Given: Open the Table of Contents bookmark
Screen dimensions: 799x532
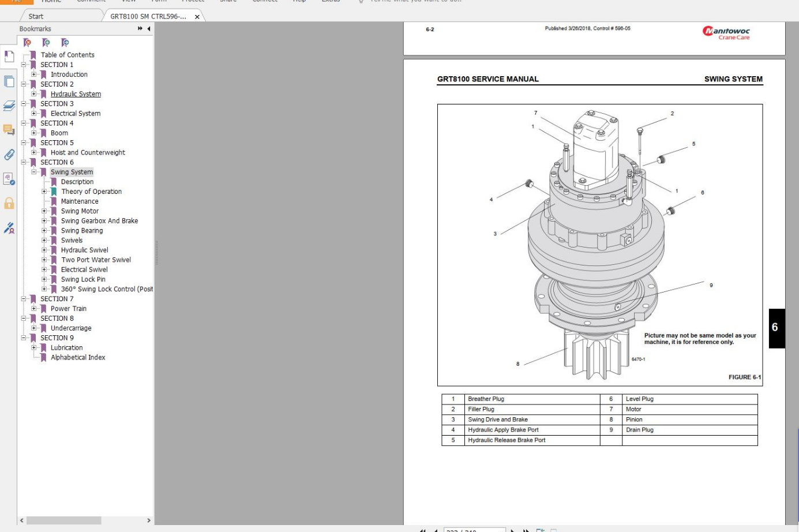Looking at the screenshot, I should click(67, 55).
